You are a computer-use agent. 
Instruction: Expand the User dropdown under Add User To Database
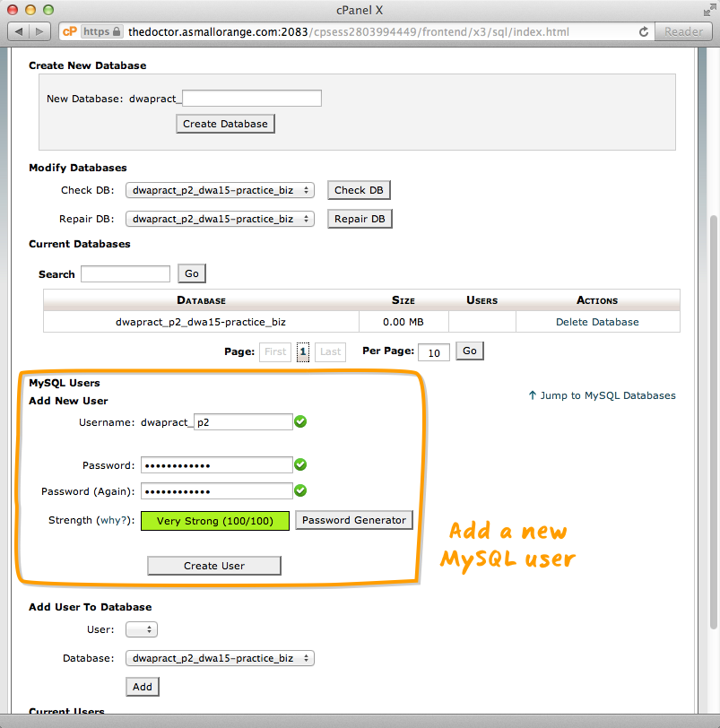pos(142,629)
